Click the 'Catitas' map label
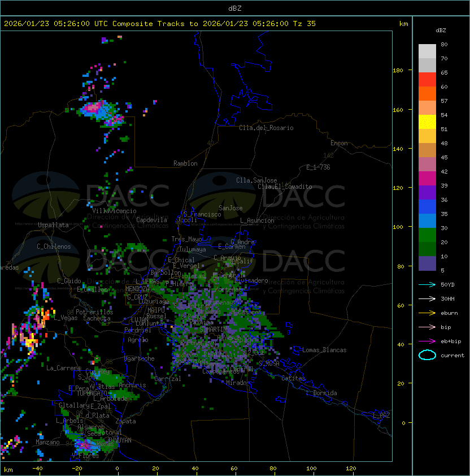 (x=293, y=378)
